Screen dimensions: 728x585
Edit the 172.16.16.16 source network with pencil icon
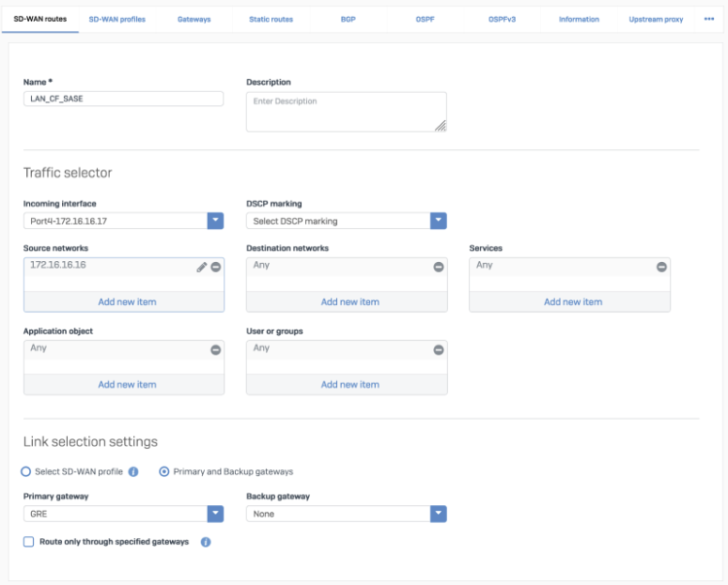click(x=202, y=267)
